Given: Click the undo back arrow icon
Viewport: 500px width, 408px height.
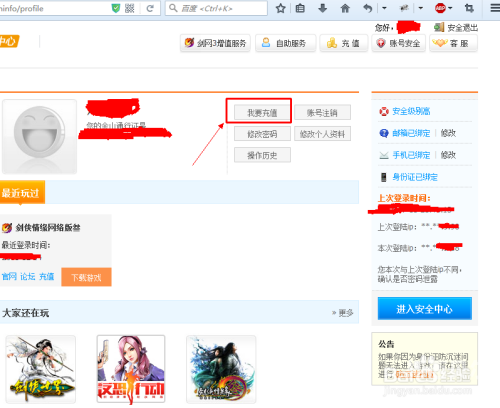Looking at the screenshot, I should pyautogui.click(x=367, y=8).
